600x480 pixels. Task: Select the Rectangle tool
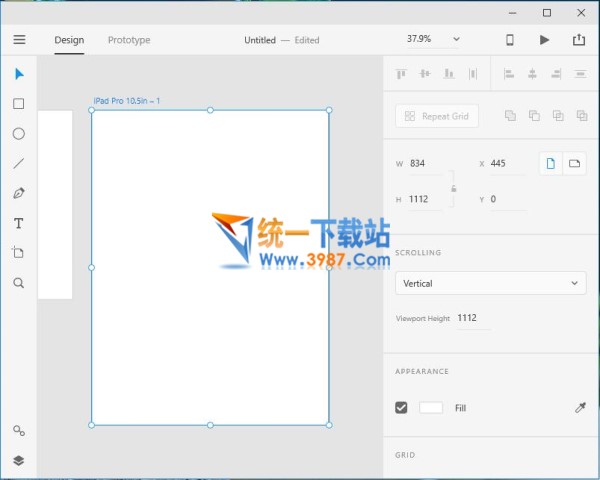(18, 104)
